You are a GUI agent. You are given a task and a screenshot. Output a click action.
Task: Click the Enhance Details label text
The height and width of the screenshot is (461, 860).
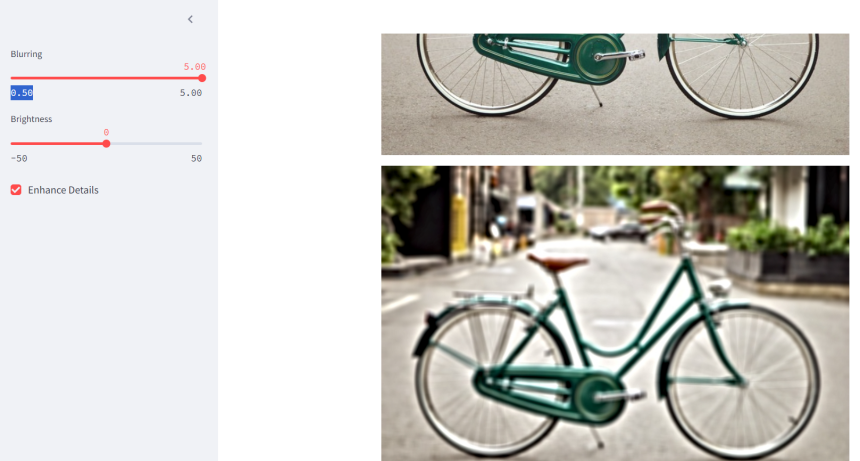pos(63,190)
